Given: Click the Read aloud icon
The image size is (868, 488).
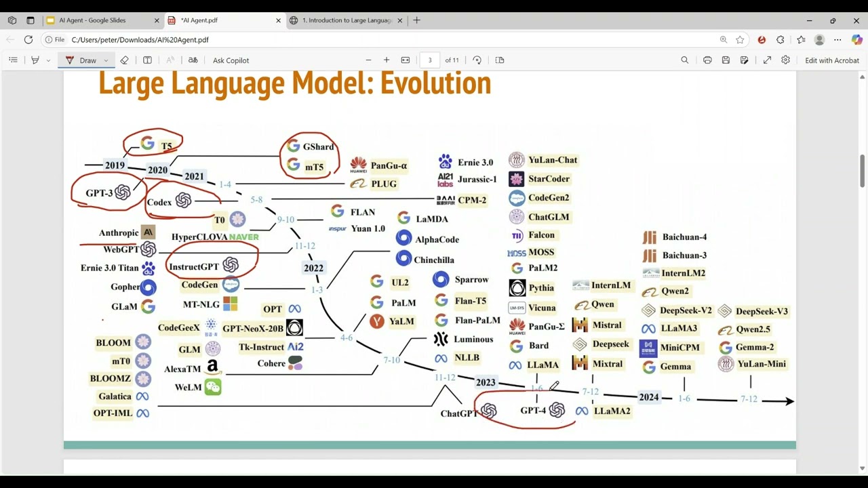Looking at the screenshot, I should 170,60.
